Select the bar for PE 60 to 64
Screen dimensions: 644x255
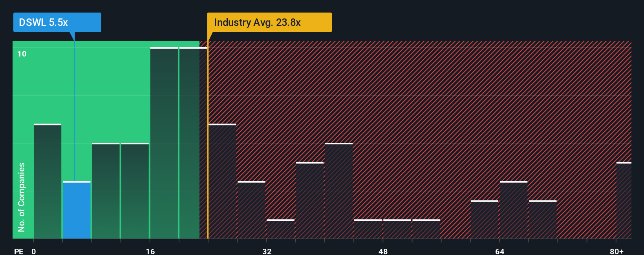[x=485, y=219]
